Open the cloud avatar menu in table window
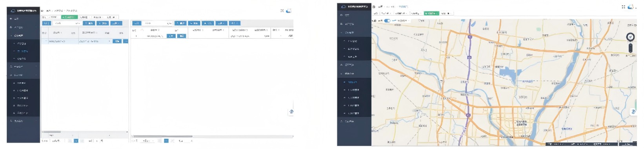The height and width of the screenshot is (149, 644). coord(289,11)
